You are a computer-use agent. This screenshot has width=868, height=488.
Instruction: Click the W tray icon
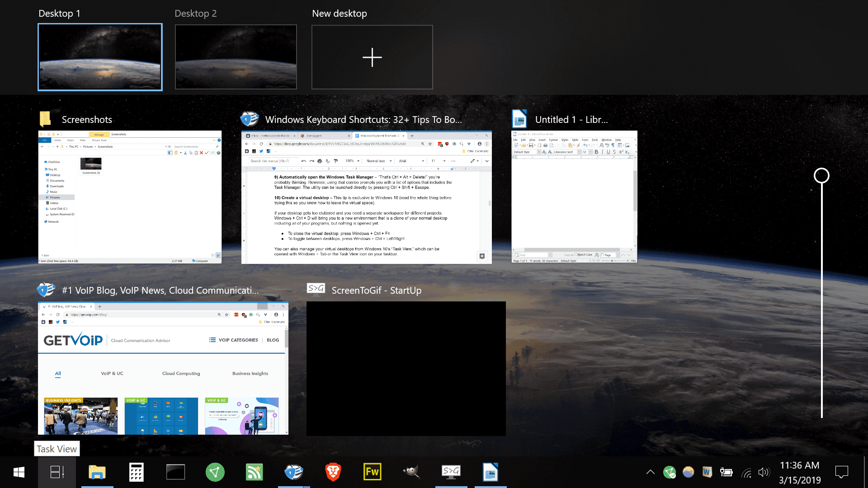(x=707, y=472)
